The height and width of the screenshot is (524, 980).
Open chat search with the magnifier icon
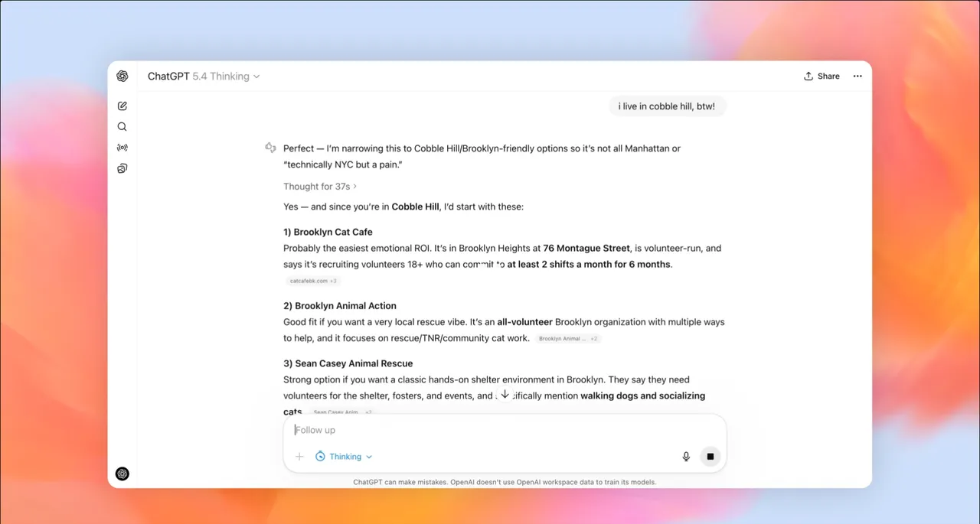coord(122,127)
